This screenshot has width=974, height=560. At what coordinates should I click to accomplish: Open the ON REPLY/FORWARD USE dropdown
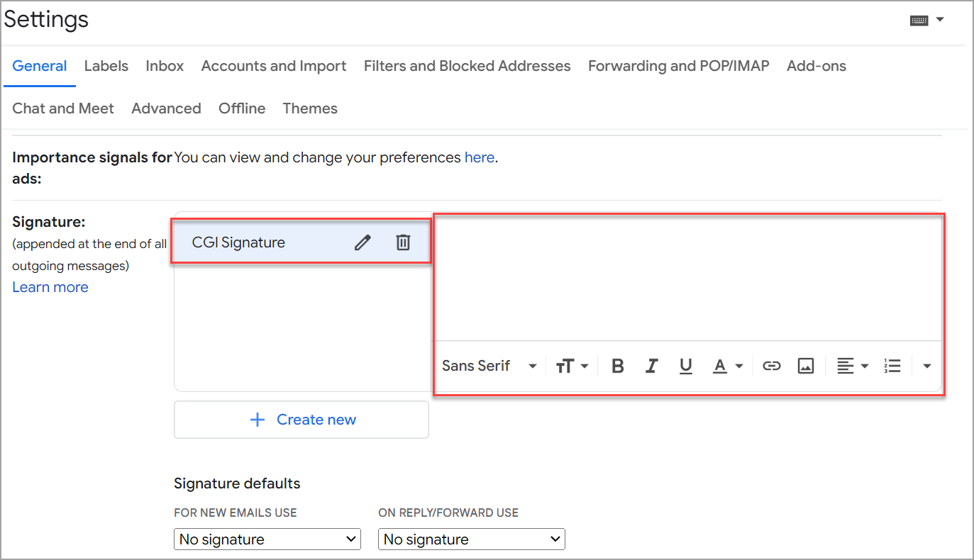click(471, 539)
